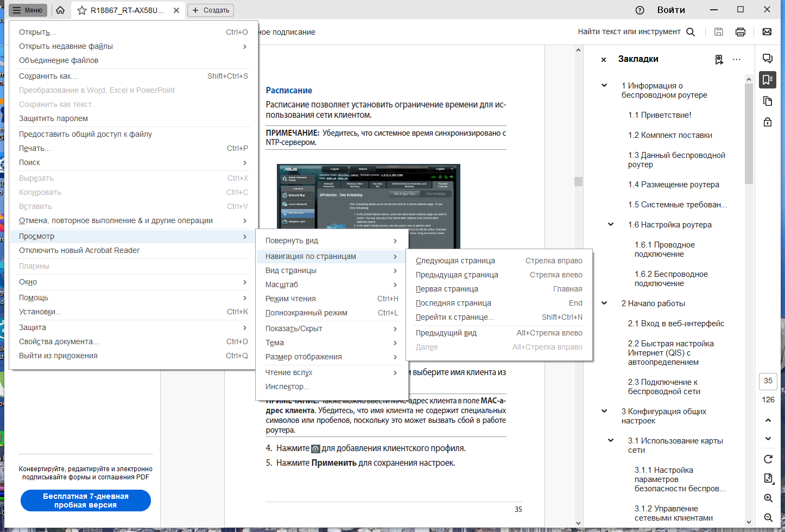This screenshot has width=785, height=532.
Task: Click the zoom in magnifier icon
Action: [768, 498]
